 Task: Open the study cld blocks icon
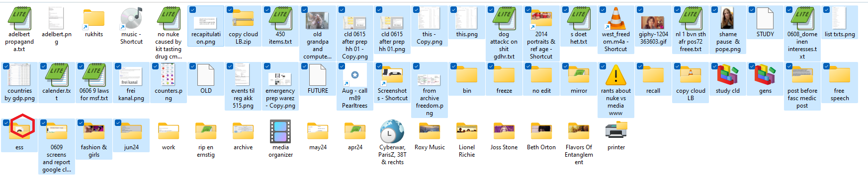pyautogui.click(x=728, y=75)
